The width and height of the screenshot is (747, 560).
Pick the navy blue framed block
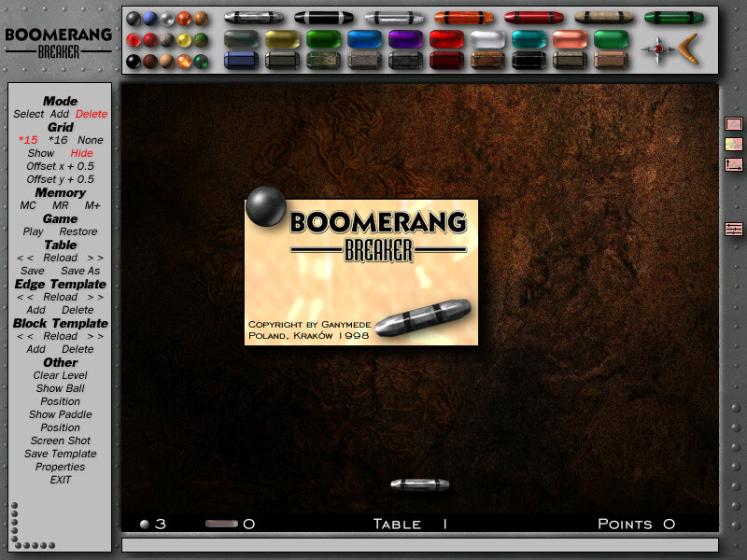click(x=241, y=61)
